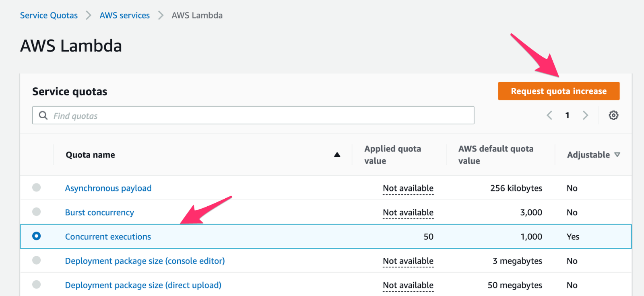Screen dimensions: 644x296
Task: Choose Deployment package size (direct upload) radio
Action: [x=37, y=284]
